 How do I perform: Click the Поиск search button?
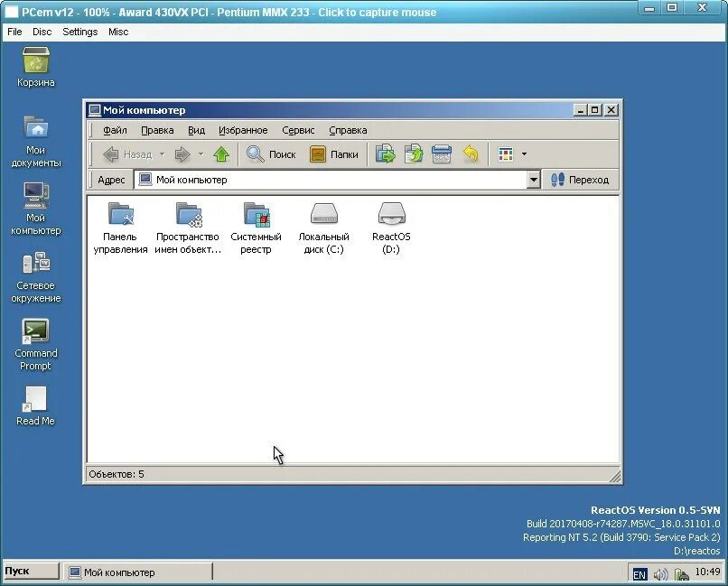(271, 154)
